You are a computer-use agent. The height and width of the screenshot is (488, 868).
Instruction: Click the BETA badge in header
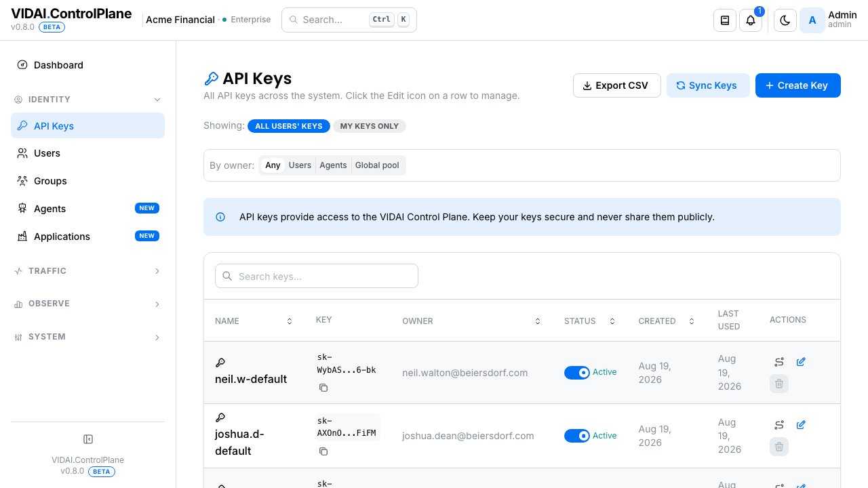[52, 27]
